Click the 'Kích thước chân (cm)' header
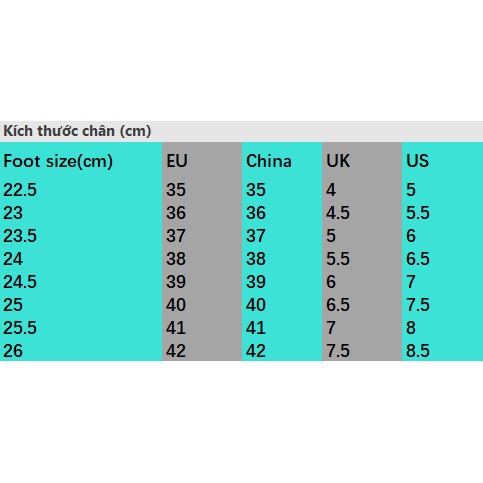Viewport: 483px width, 483px height. tap(77, 131)
